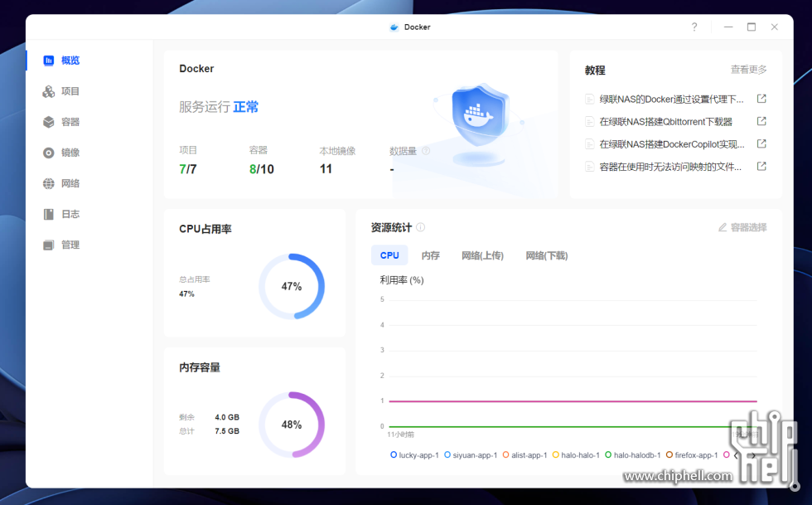Click the help question mark icon in title bar
This screenshot has width=812, height=505.
[694, 27]
